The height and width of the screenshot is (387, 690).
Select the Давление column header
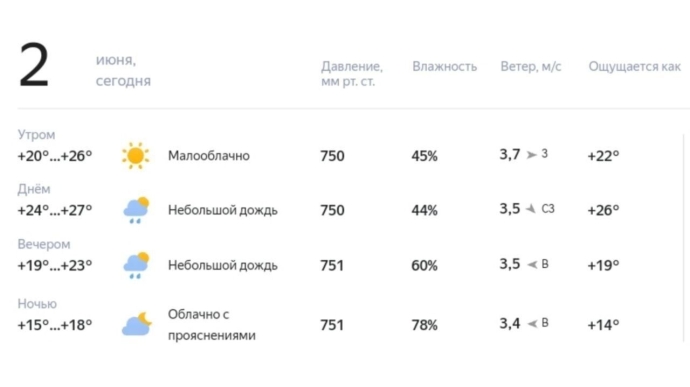click(352, 74)
